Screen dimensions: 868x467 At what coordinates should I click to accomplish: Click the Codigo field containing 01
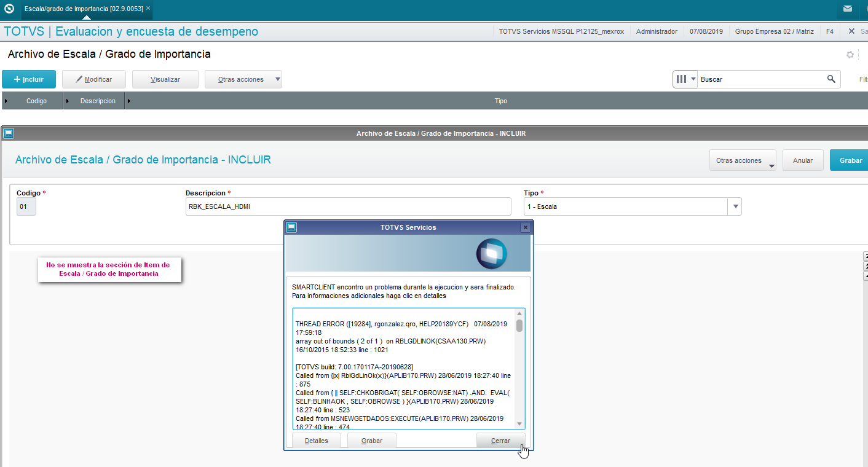(x=26, y=206)
